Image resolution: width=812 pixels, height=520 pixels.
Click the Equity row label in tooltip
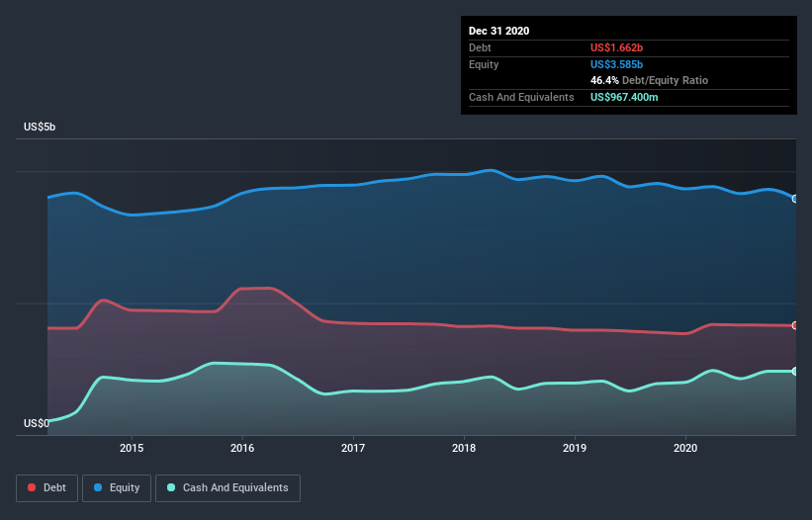(484, 64)
